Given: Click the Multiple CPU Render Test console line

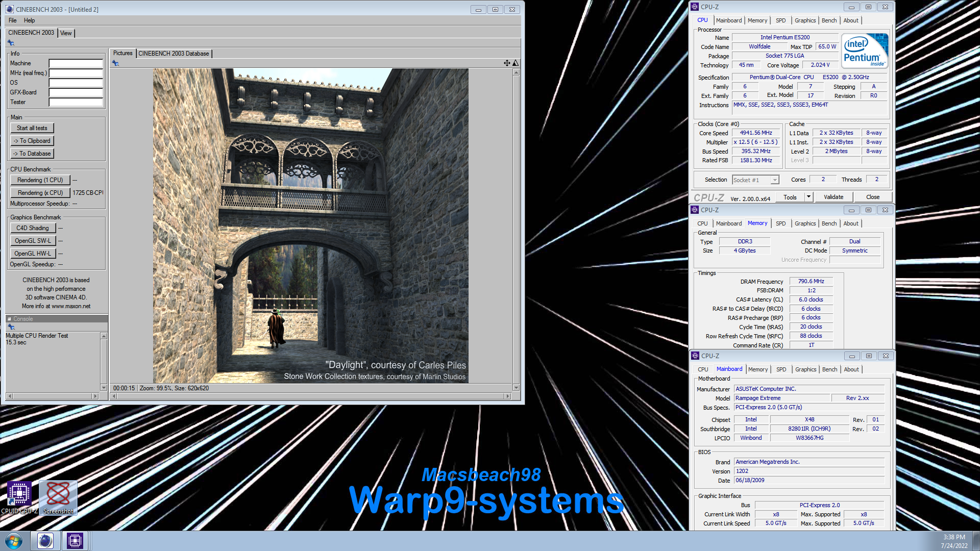Looking at the screenshot, I should pos(37,336).
